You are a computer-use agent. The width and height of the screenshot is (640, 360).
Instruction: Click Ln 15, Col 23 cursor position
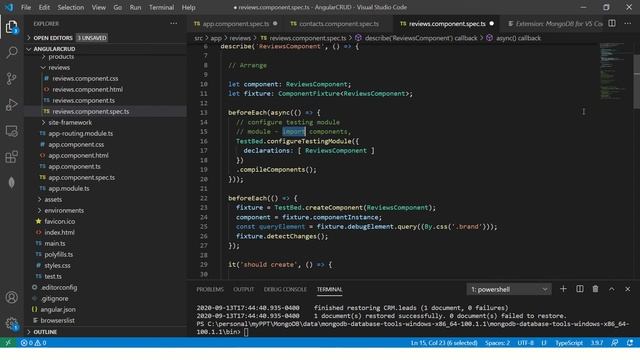[x=444, y=343]
